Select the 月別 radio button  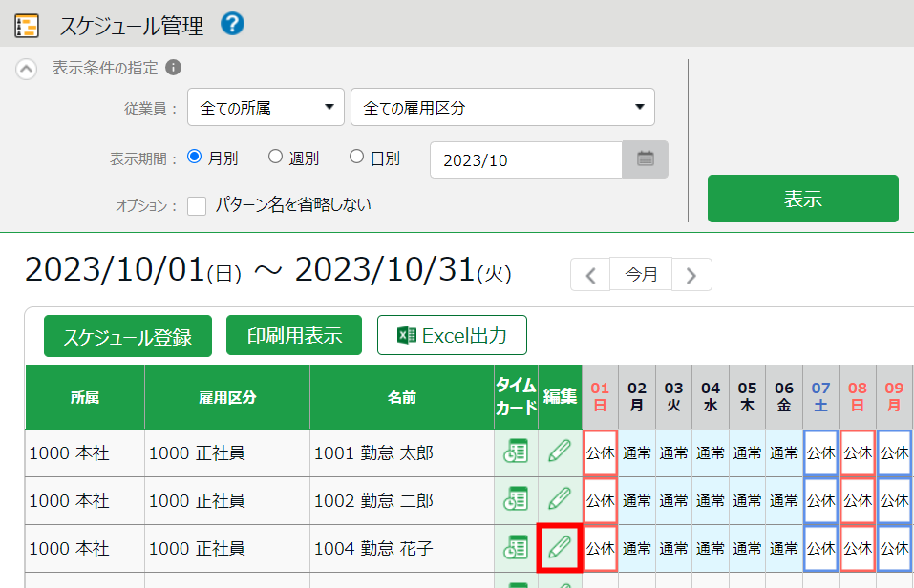(195, 157)
